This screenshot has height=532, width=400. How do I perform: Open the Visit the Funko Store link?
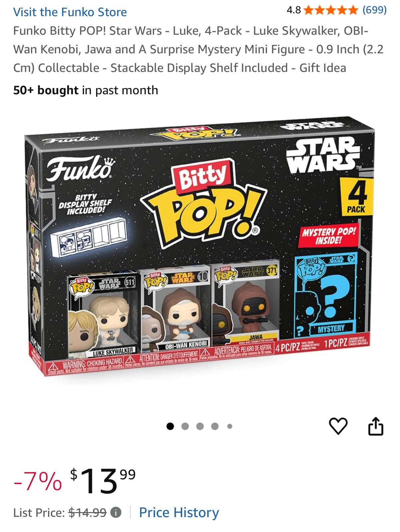point(70,12)
